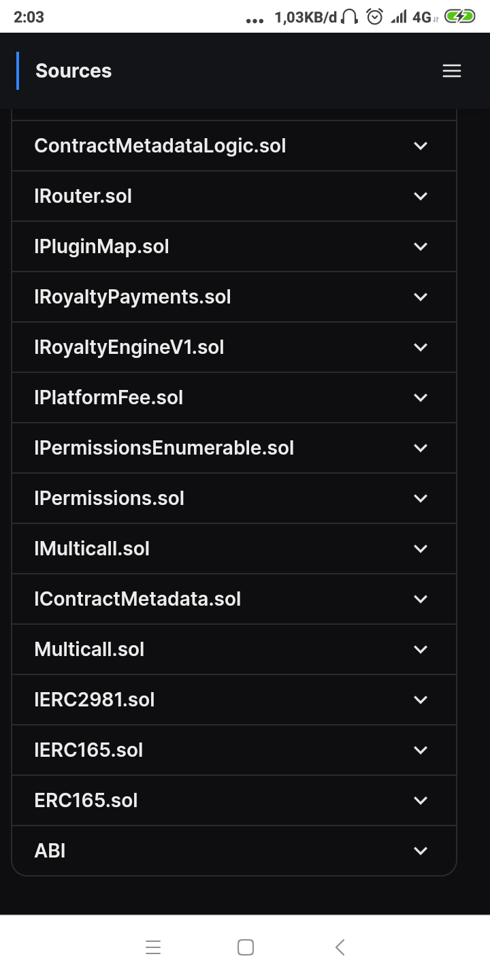
Task: Click the Multicall.sol file label
Action: click(89, 649)
